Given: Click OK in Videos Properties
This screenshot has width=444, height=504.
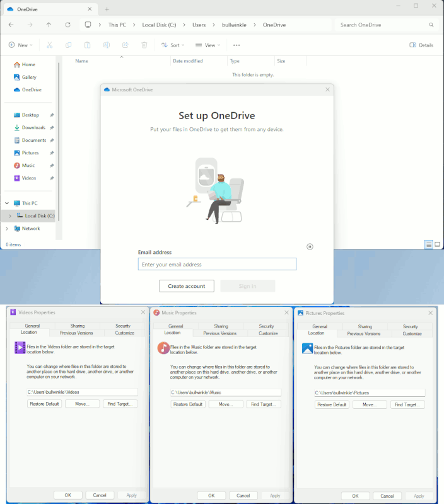Looking at the screenshot, I should click(68, 495).
